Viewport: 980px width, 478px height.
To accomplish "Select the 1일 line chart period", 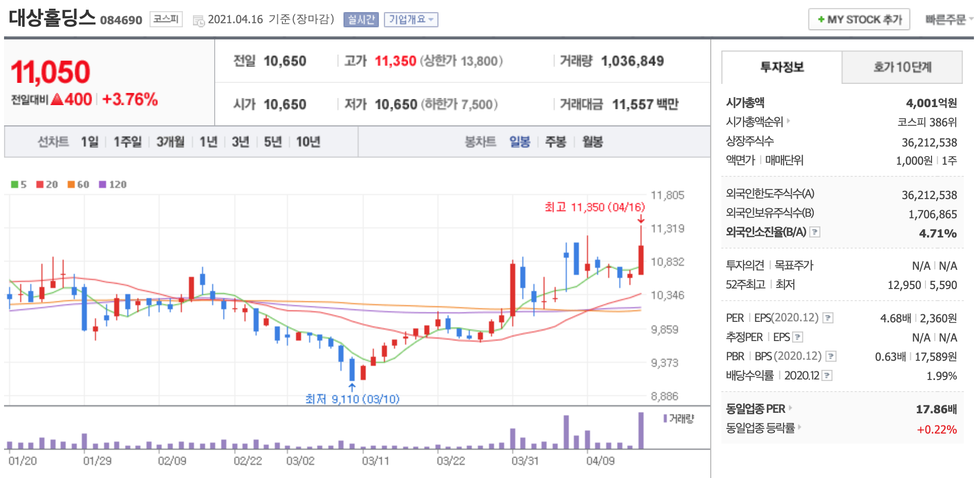I will pyautogui.click(x=90, y=141).
